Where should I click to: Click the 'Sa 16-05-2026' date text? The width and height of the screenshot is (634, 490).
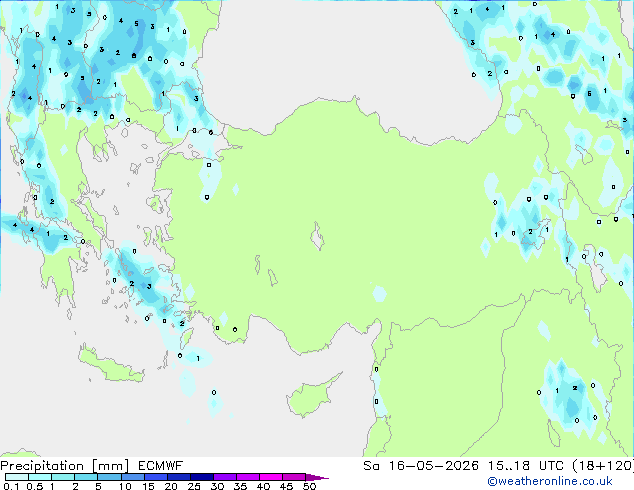tap(421, 466)
